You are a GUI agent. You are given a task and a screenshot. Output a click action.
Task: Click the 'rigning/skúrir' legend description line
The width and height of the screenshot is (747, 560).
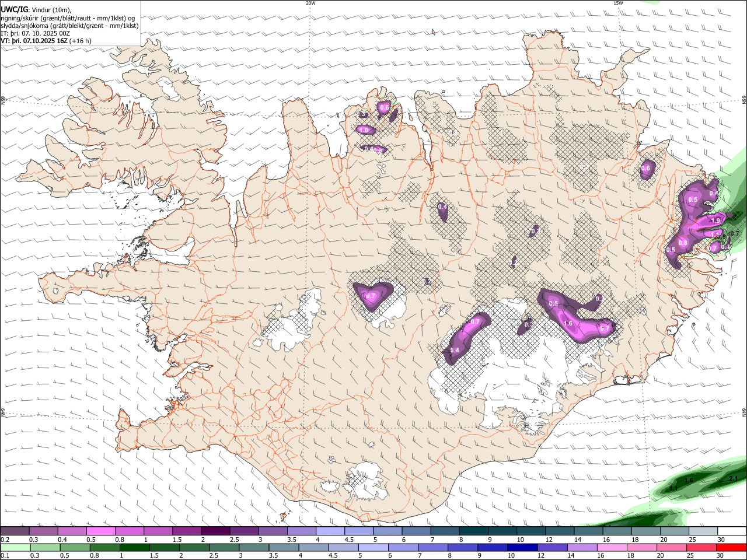point(68,18)
